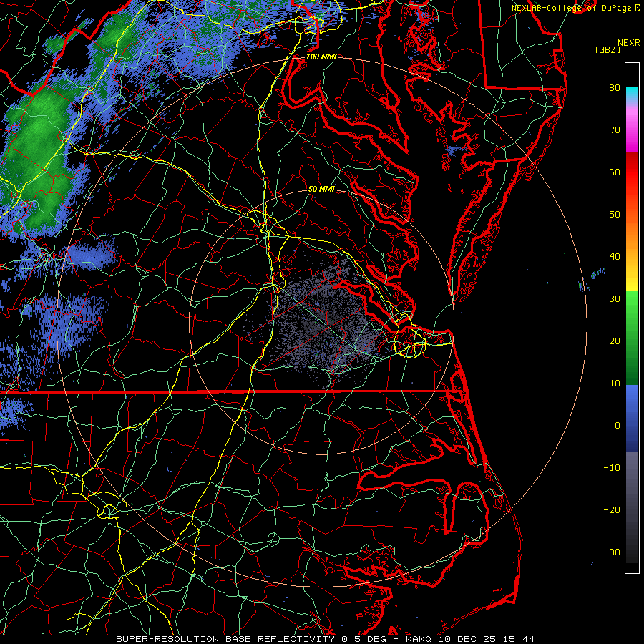Click the SUPER-RESOLUTION BASE REFLECTIVITY caption
The width and height of the screenshot is (644, 644).
pos(225,639)
